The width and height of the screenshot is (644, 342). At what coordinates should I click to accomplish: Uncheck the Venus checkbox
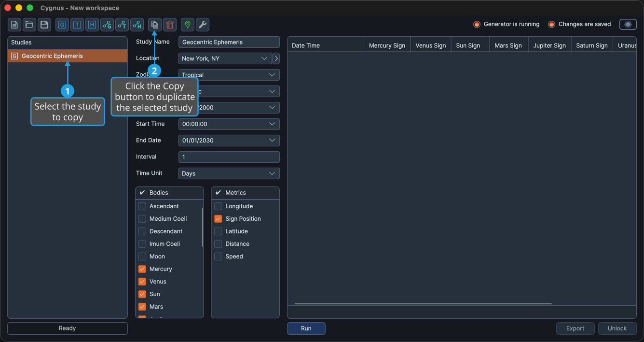tap(142, 282)
